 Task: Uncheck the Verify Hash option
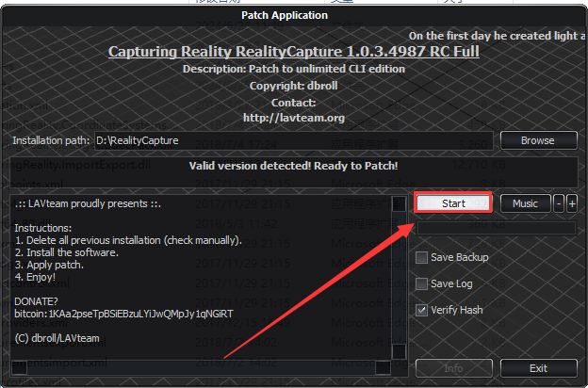pyautogui.click(x=421, y=310)
